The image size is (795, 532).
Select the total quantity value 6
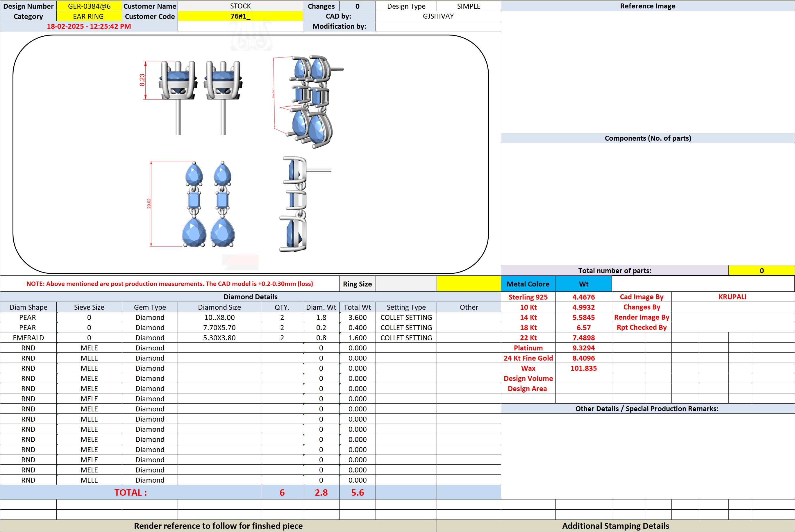[x=282, y=492]
